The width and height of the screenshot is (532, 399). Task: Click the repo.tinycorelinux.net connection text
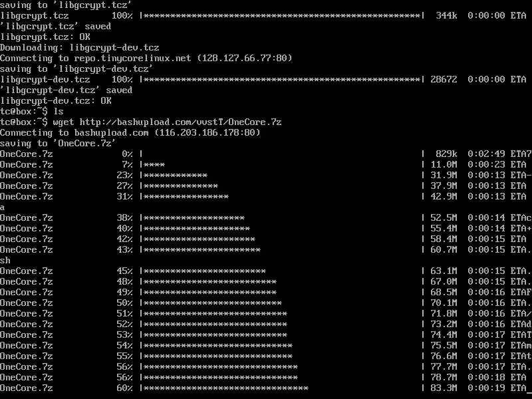click(x=146, y=58)
